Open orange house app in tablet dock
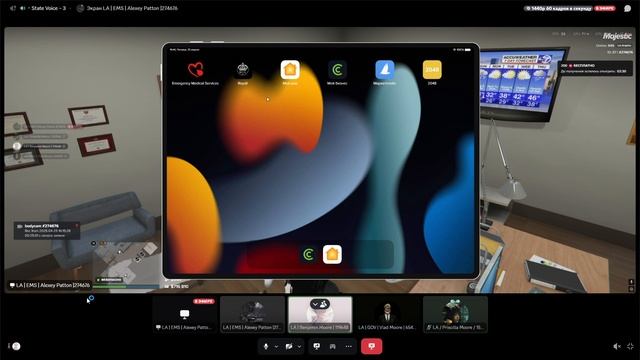Image resolution: width=640 pixels, height=360 pixels. [x=332, y=254]
